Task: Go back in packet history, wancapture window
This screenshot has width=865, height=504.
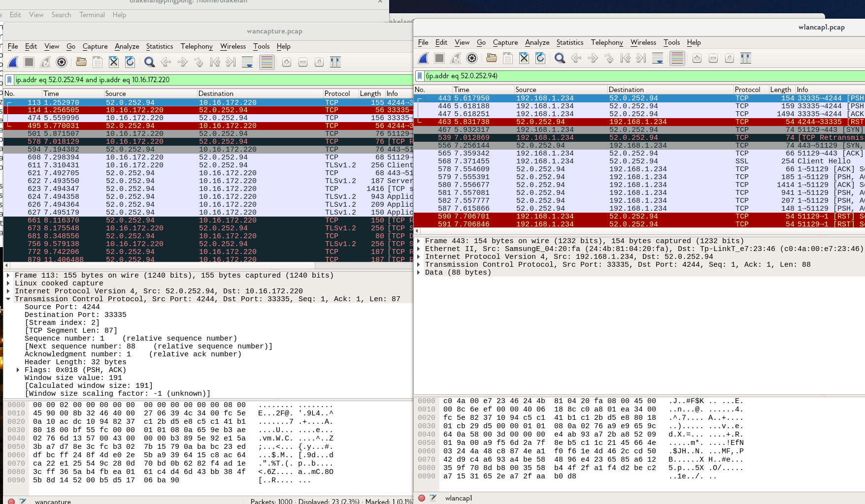Action: point(166,62)
